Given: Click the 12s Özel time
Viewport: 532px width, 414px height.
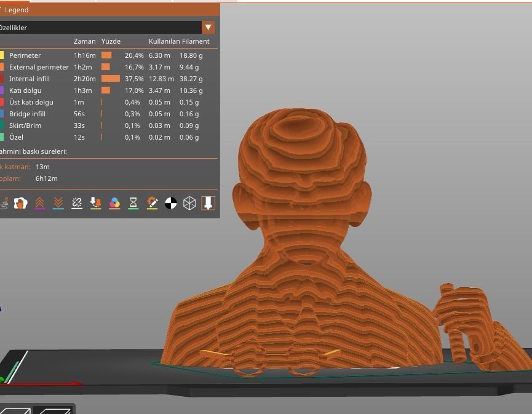Looking at the screenshot, I should point(79,137).
